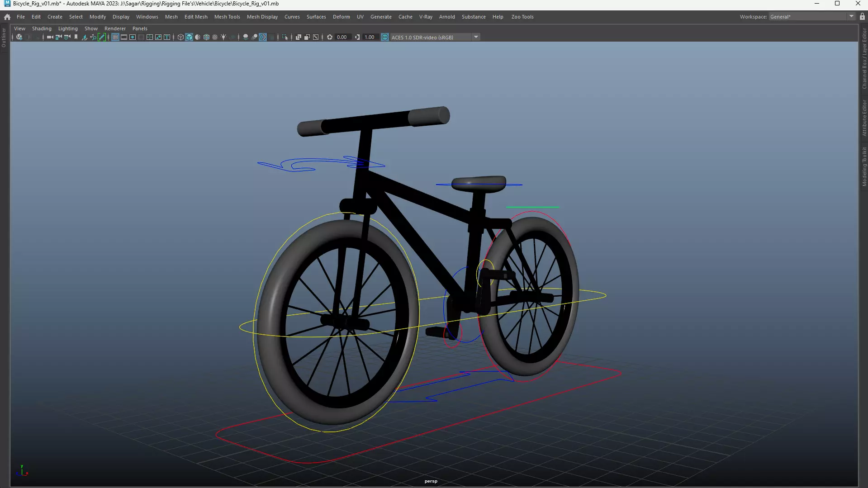Toggle the Film Gate icon
868x488 pixels.
click(x=124, y=37)
